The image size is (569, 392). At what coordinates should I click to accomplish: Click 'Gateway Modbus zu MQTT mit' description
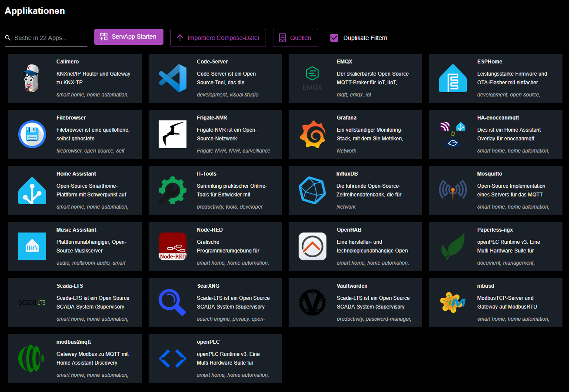[93, 354]
